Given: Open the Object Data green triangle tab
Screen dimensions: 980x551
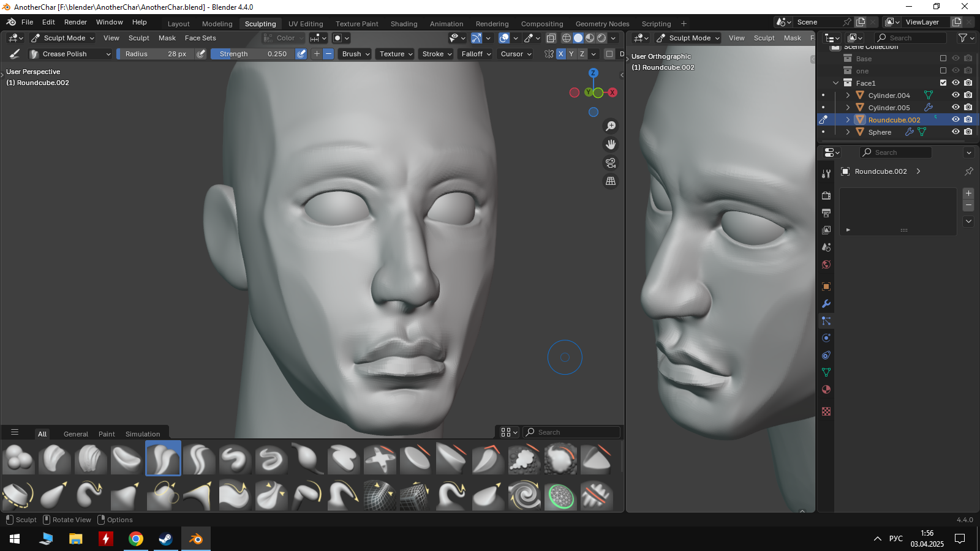Looking at the screenshot, I should click(x=826, y=372).
